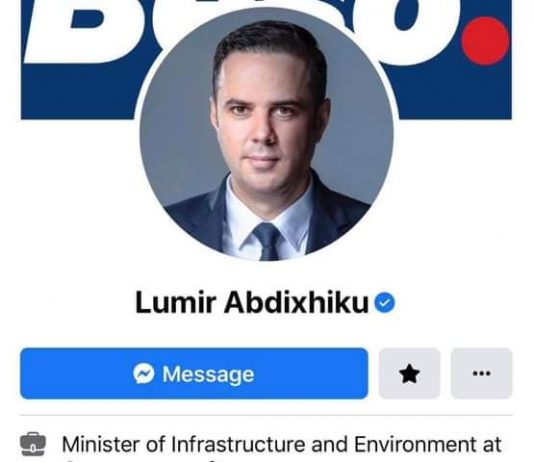Click the star favorites button
534x462 pixels.
tap(409, 373)
